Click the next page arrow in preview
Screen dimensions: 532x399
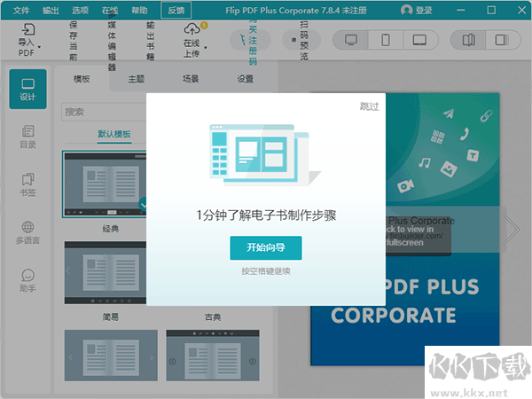511,229
